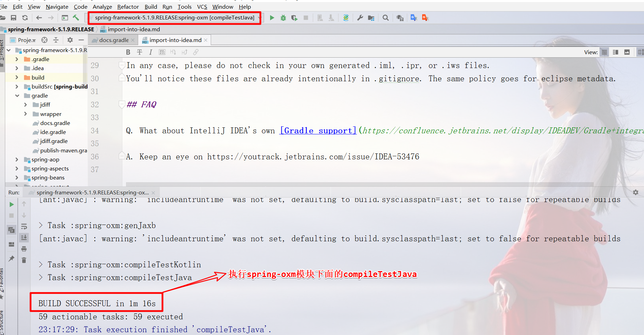Toggle scroll to end in Run console
The height and width of the screenshot is (335, 644).
pos(24,237)
